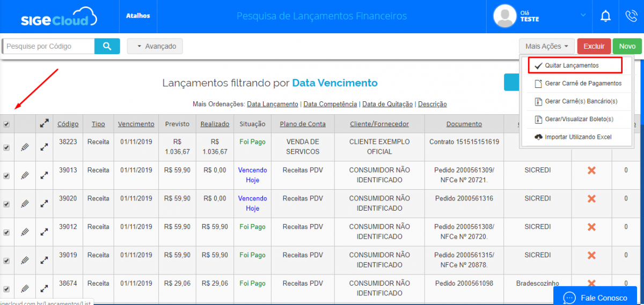Click the red X in row 39020

(591, 198)
